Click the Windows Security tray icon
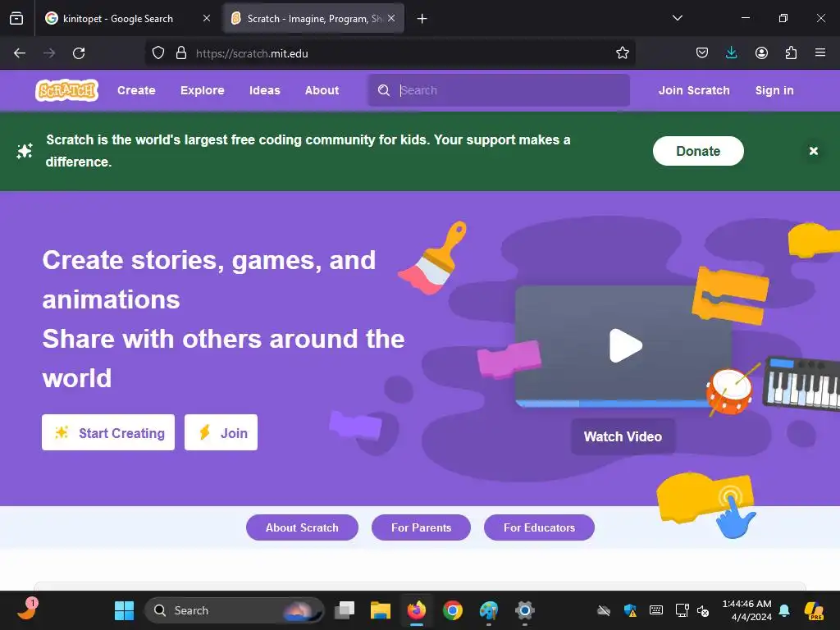Screen dimensions: 840x630 pyautogui.click(x=631, y=610)
